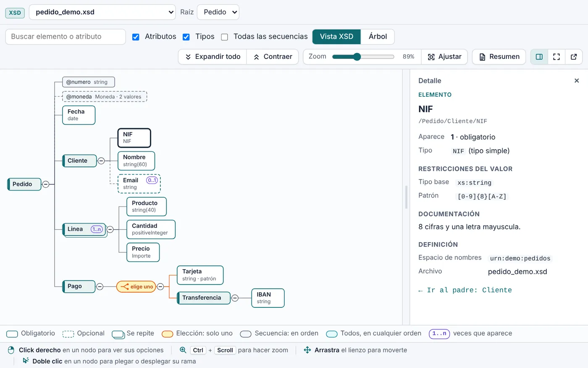Click the Se repite legend icon

[118, 334]
